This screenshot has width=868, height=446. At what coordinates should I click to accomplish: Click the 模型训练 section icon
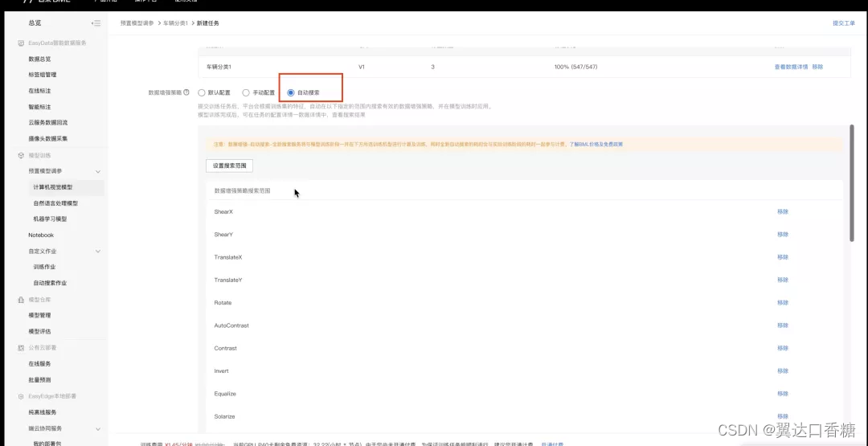[x=21, y=155]
